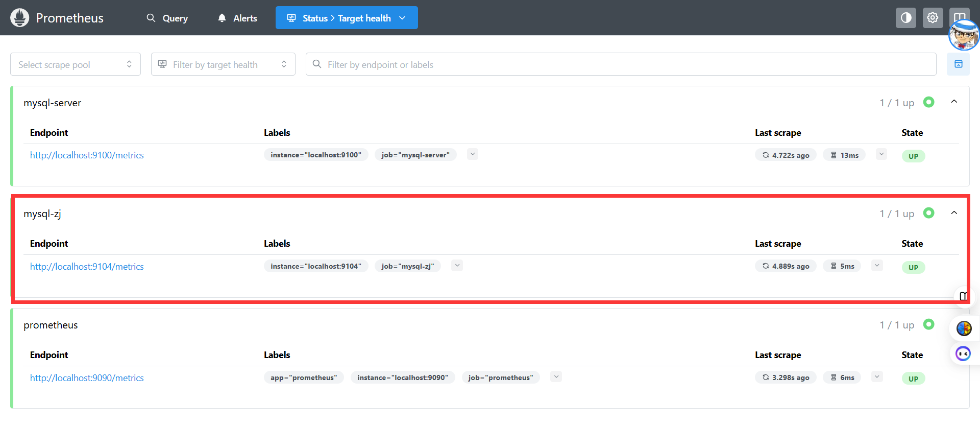Focus the Filter by endpoint or labels field

[621, 64]
